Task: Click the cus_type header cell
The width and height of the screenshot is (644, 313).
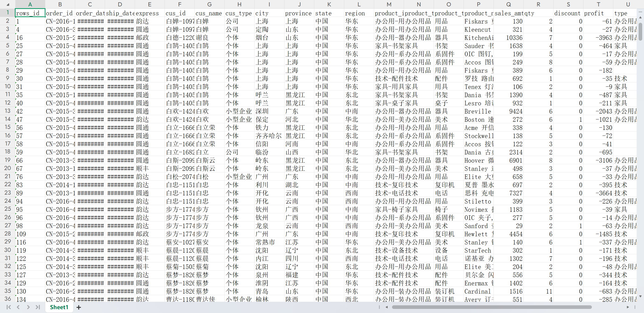Action: pyautogui.click(x=239, y=13)
